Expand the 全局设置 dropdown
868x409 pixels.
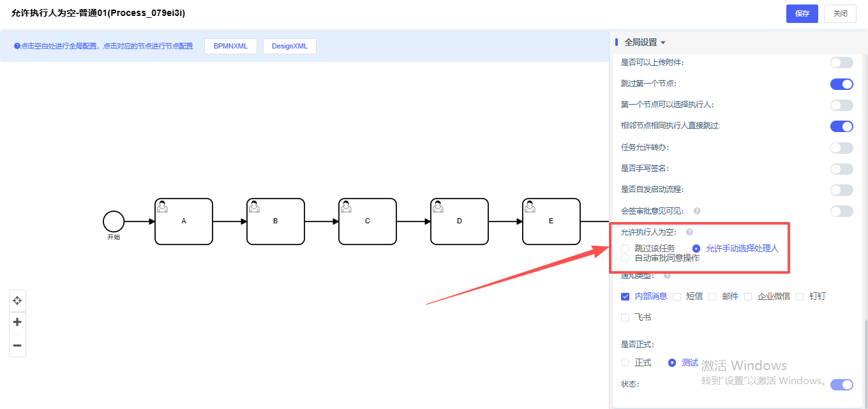(x=645, y=42)
